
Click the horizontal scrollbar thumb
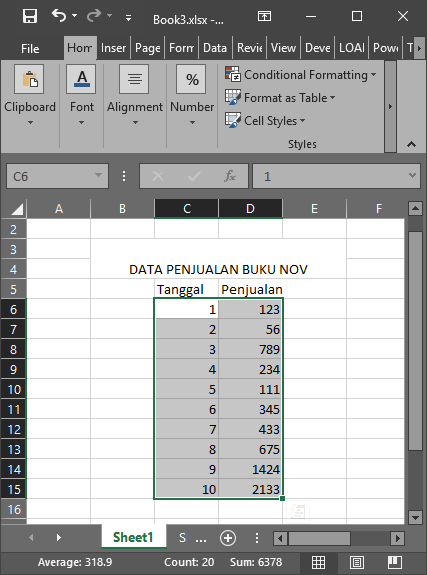pos(319,538)
